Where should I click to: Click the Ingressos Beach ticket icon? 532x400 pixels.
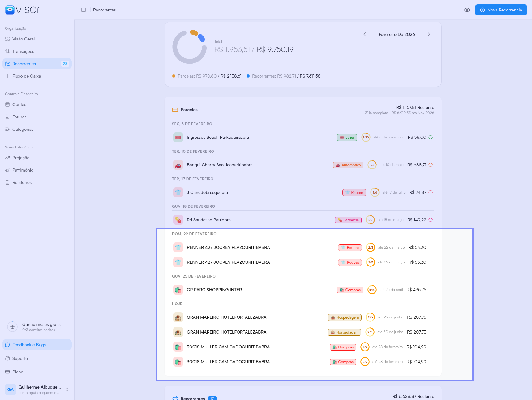tap(178, 137)
